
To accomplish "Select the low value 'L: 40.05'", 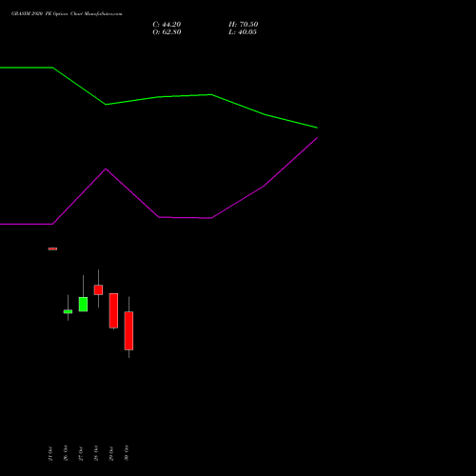I will [x=243, y=32].
